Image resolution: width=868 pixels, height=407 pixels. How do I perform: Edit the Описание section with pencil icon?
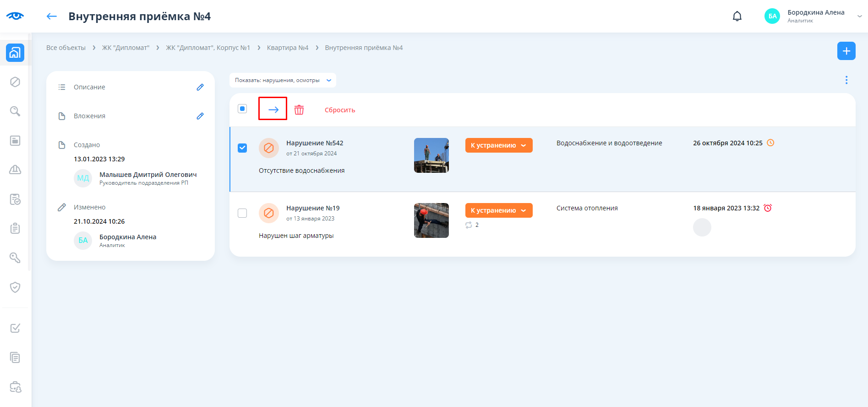tap(200, 87)
